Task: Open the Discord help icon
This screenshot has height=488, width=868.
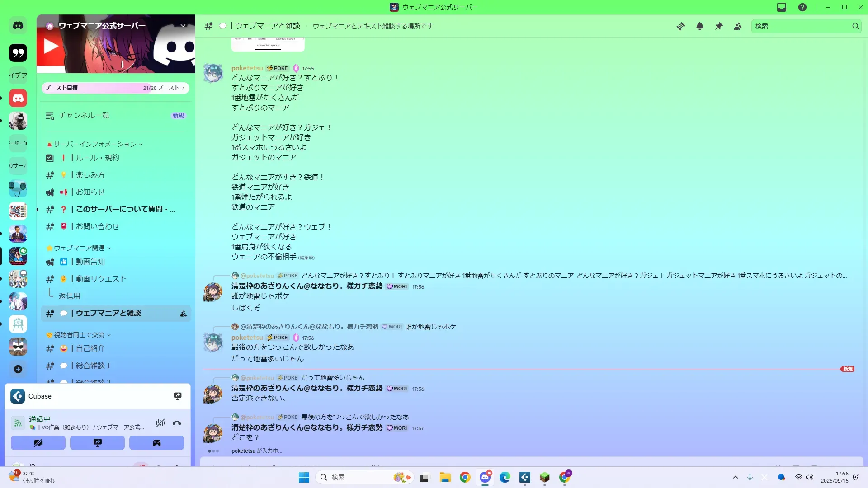Action: [x=802, y=7]
